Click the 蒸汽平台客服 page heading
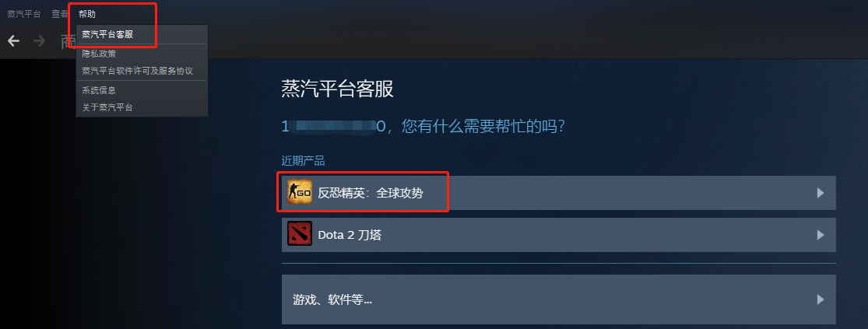Viewport: 868px width, 329px height. [x=338, y=89]
